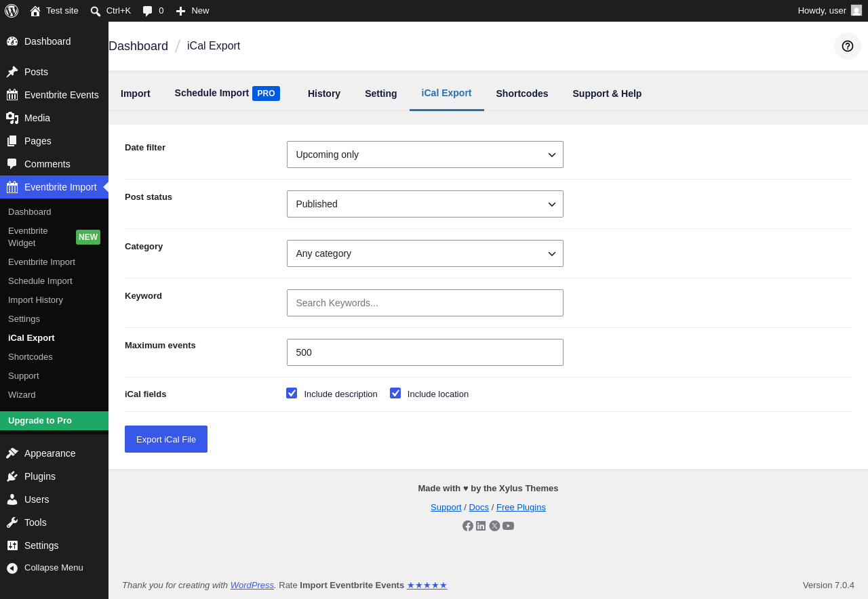Click the Plugins plug icon
The height and width of the screenshot is (599, 868).
12,476
